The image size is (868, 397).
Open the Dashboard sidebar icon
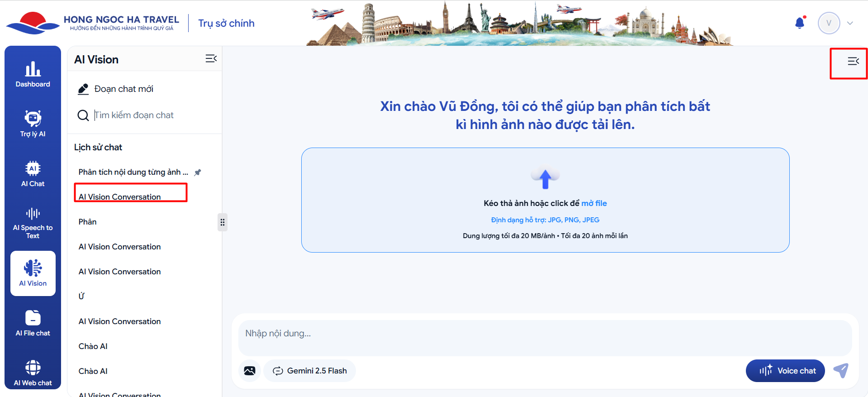(33, 74)
